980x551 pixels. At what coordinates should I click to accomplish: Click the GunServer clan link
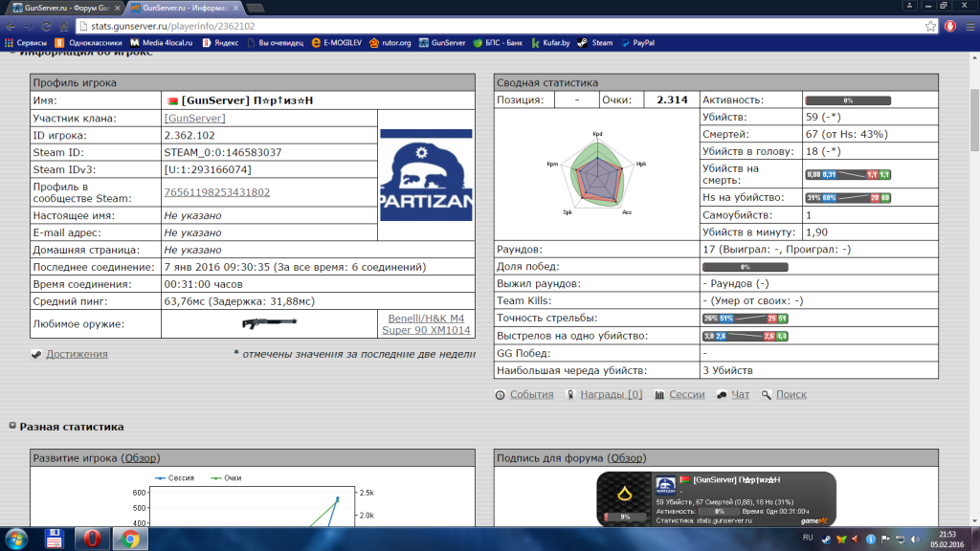pos(194,118)
